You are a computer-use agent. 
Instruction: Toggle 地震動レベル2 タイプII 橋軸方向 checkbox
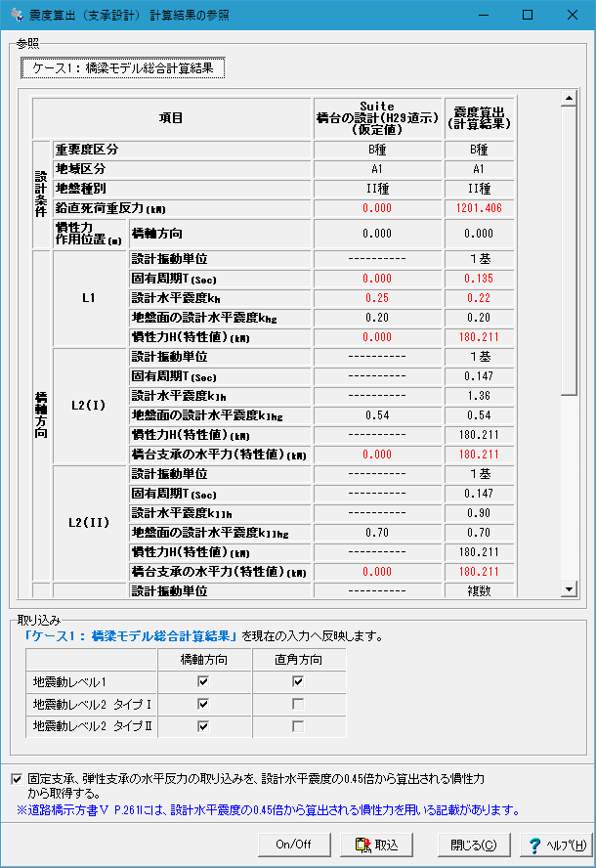203,726
